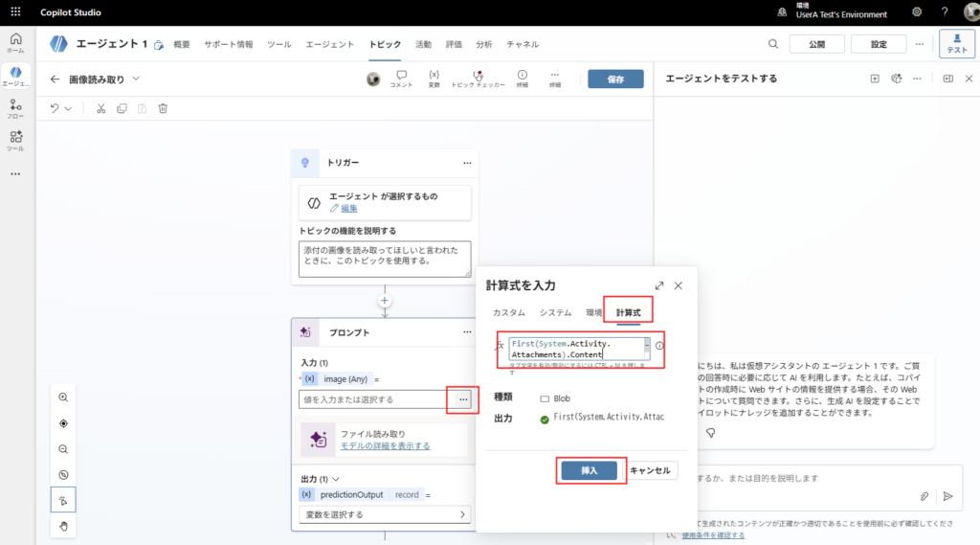Expand the undo dropdown arrow
The image size is (980, 545).
pos(69,108)
